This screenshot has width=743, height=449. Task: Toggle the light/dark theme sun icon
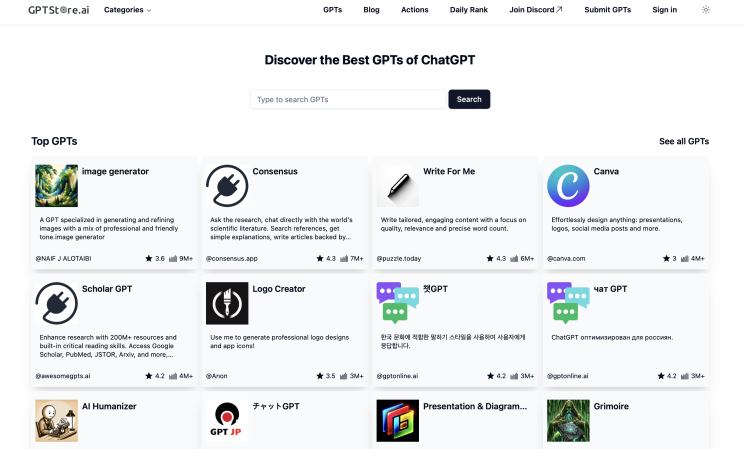(706, 9)
